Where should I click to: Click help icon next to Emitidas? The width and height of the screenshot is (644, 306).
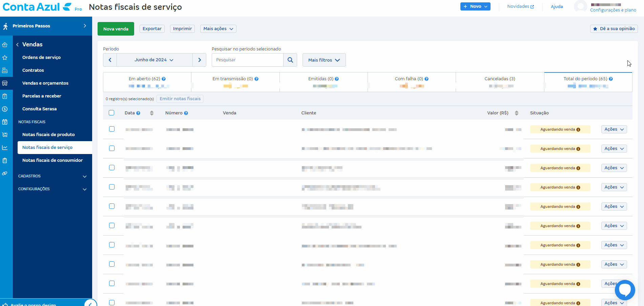[x=337, y=79]
